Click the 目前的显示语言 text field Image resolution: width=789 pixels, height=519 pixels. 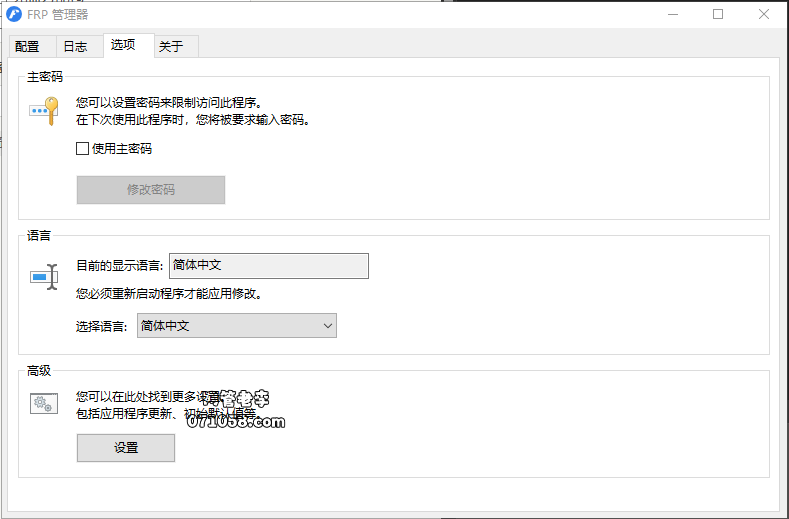point(268,266)
